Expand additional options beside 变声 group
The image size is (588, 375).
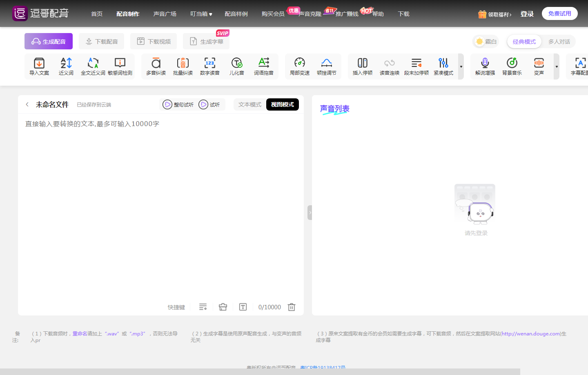[556, 66]
